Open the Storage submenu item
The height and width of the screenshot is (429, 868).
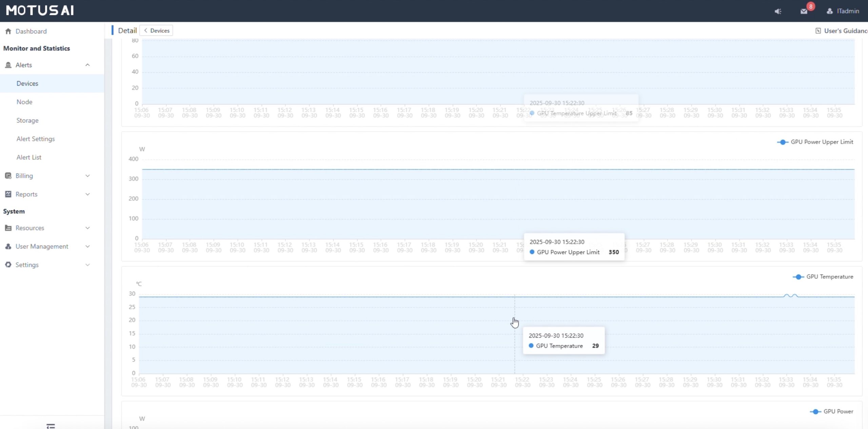[27, 120]
